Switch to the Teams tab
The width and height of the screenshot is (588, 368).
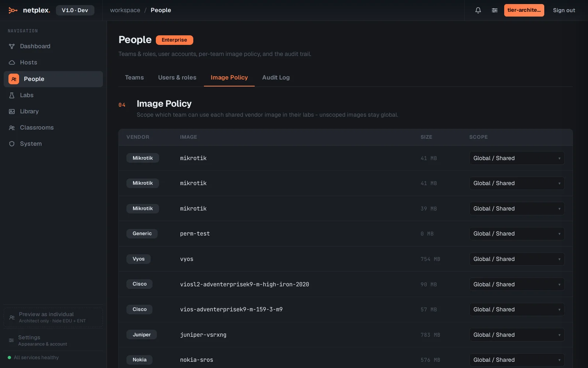(x=135, y=78)
